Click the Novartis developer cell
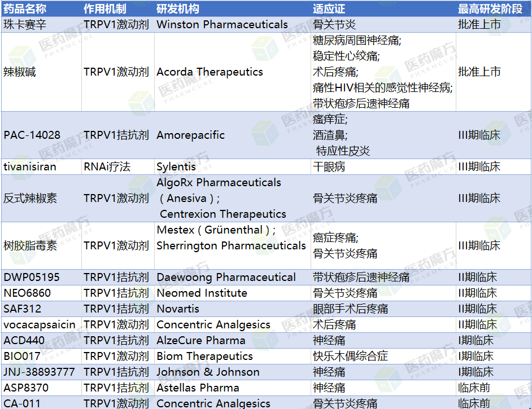The image size is (532, 409). [178, 309]
